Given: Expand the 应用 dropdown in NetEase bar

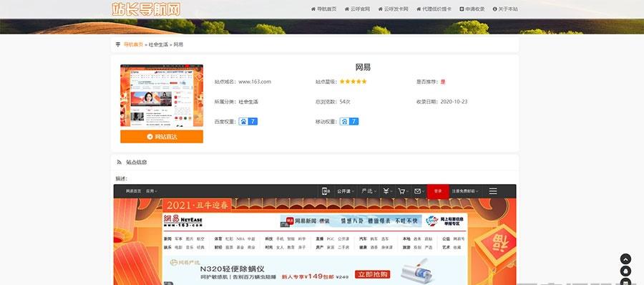Looking at the screenshot, I should click(x=151, y=191).
